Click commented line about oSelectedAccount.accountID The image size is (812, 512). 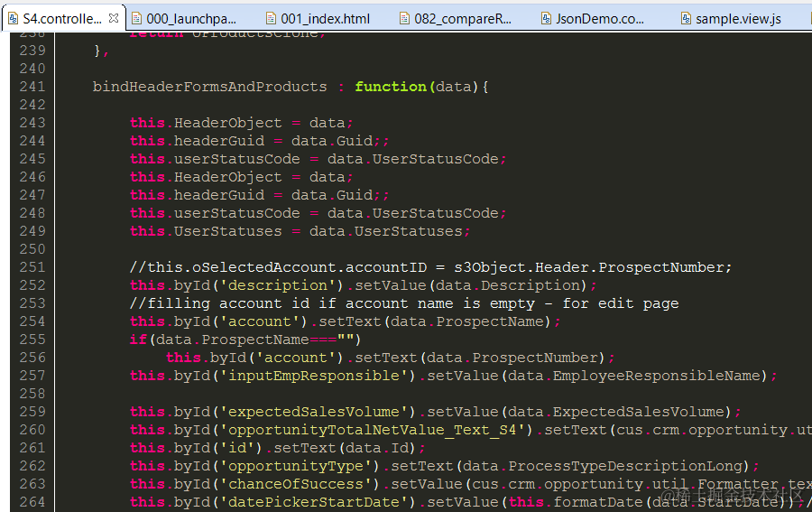point(431,267)
